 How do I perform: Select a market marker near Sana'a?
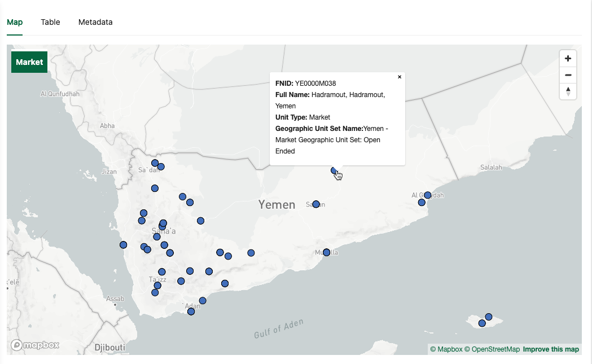(163, 223)
